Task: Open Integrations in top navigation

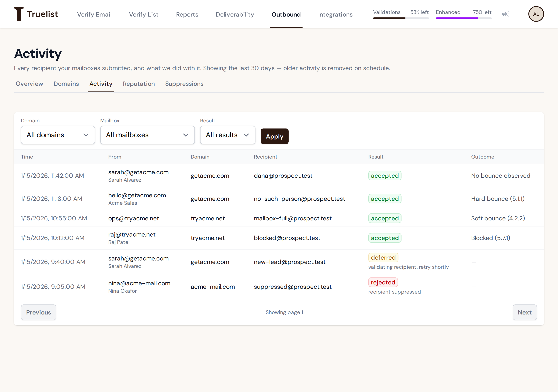Action: coord(335,14)
